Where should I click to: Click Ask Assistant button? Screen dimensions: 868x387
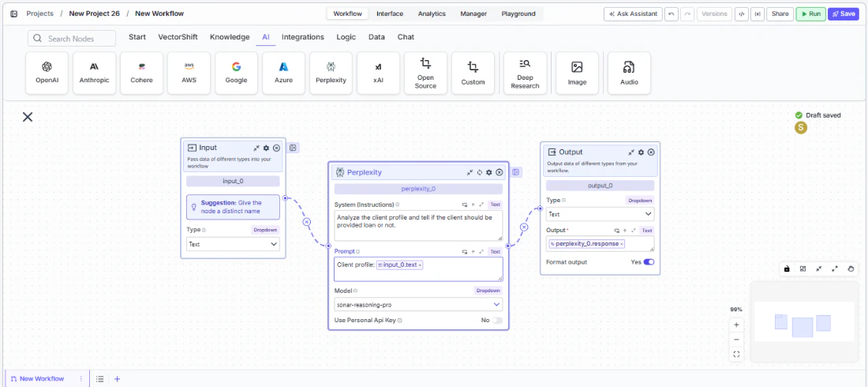633,14
